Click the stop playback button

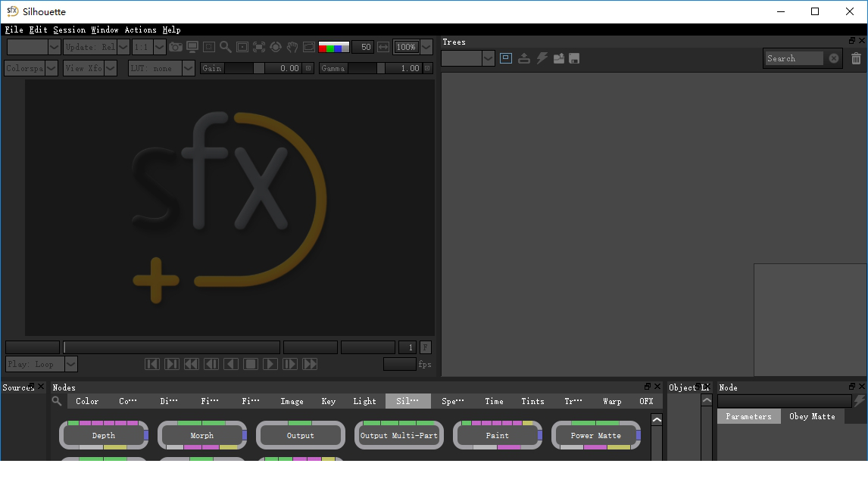tap(251, 364)
